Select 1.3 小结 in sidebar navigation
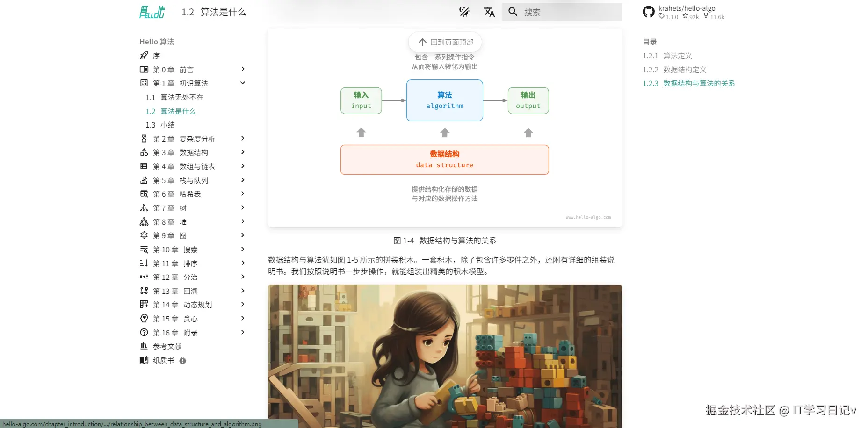 point(161,125)
